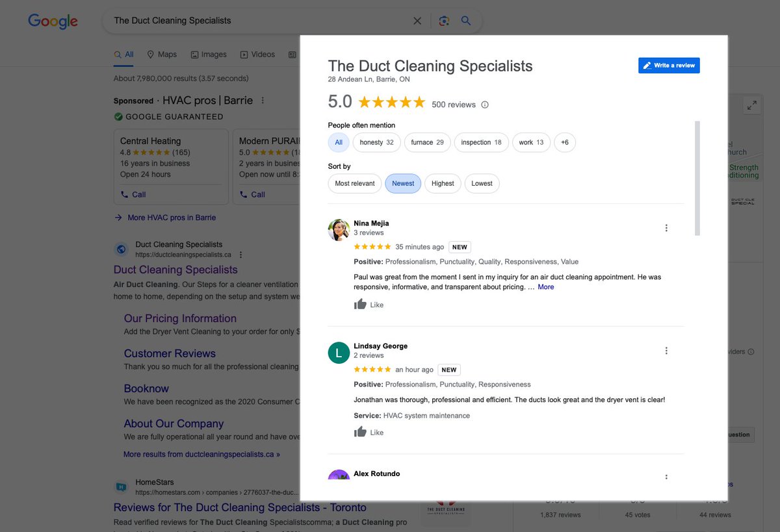Switch to the Videos search tab
Image resolution: width=780 pixels, height=532 pixels.
(x=257, y=55)
